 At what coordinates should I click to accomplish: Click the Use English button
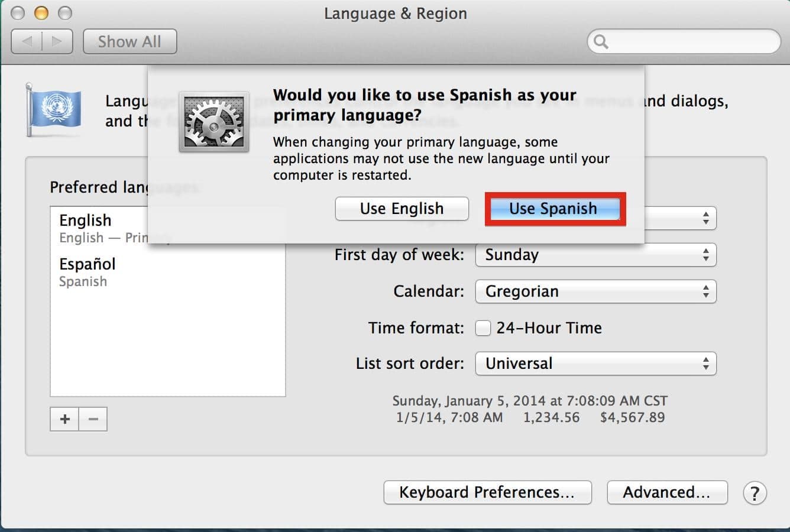402,209
